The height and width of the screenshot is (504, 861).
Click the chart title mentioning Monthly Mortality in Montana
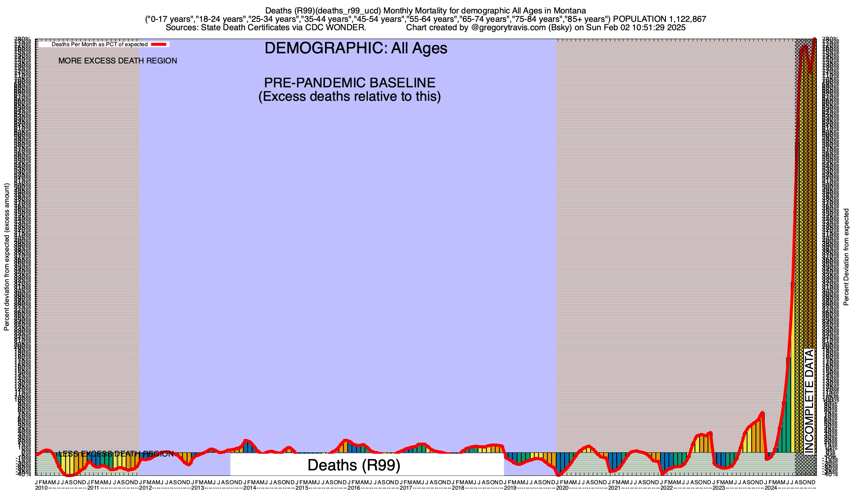click(425, 10)
